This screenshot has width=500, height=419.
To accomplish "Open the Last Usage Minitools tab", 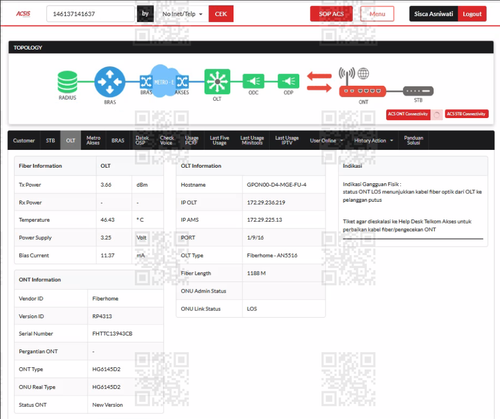I will (252, 140).
